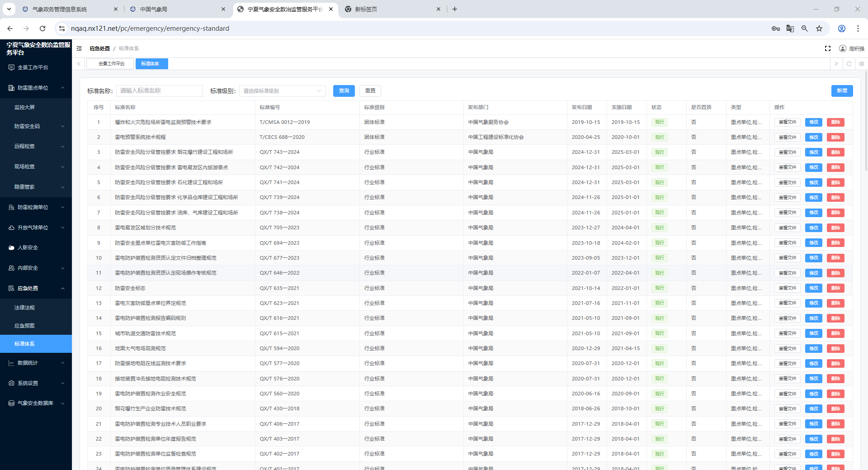Screen dimensions: 868x470
Task: Collapse the sidebar with the hamburger icon
Action: pyautogui.click(x=79, y=48)
